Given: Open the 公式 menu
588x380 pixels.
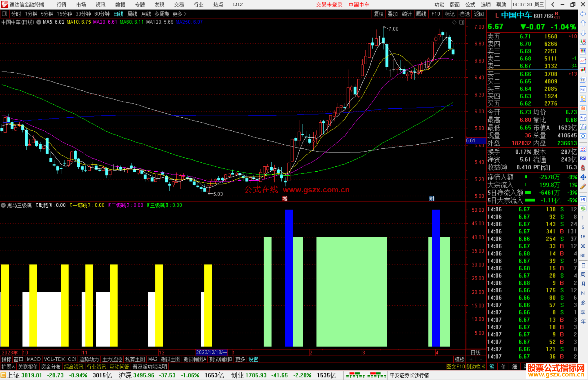Looking at the screenshot, I should click(470, 5).
